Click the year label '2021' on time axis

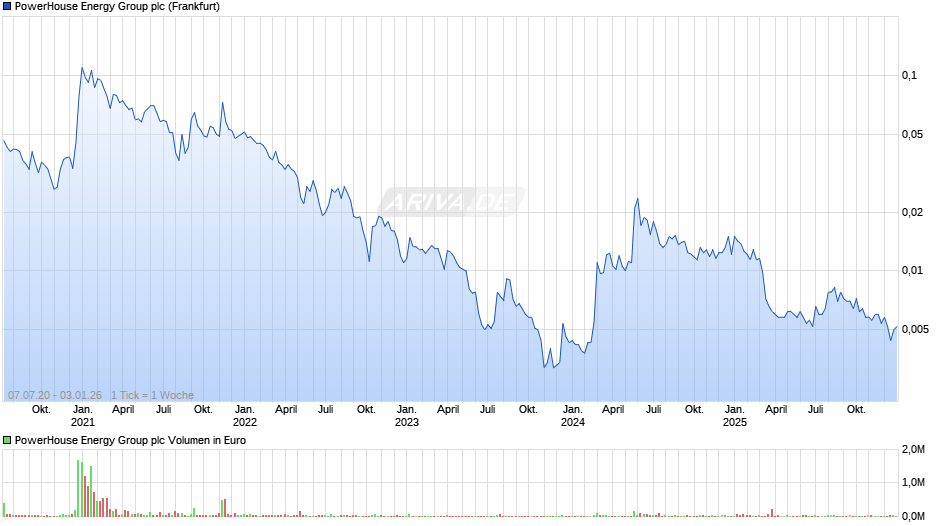(83, 422)
